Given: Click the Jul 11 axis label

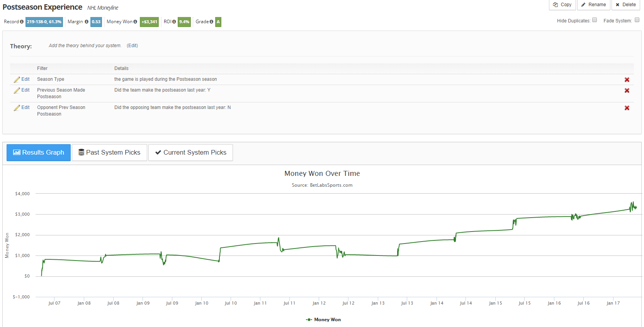Looking at the screenshot, I should (289, 303).
